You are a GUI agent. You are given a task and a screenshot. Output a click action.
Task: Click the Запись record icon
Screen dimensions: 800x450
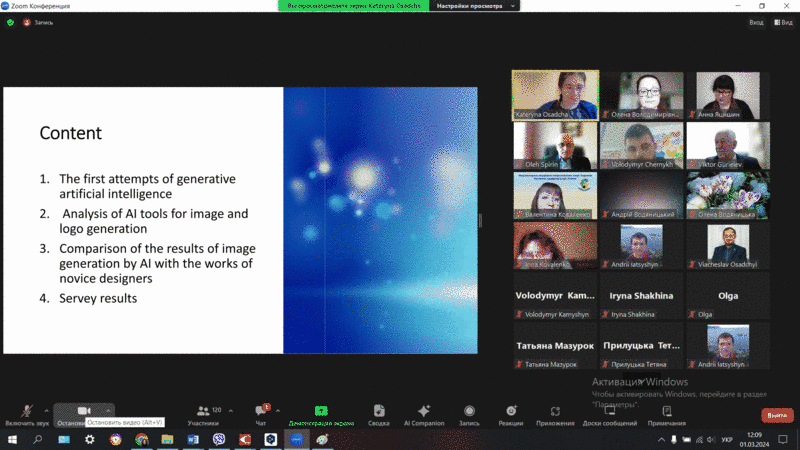(x=469, y=413)
